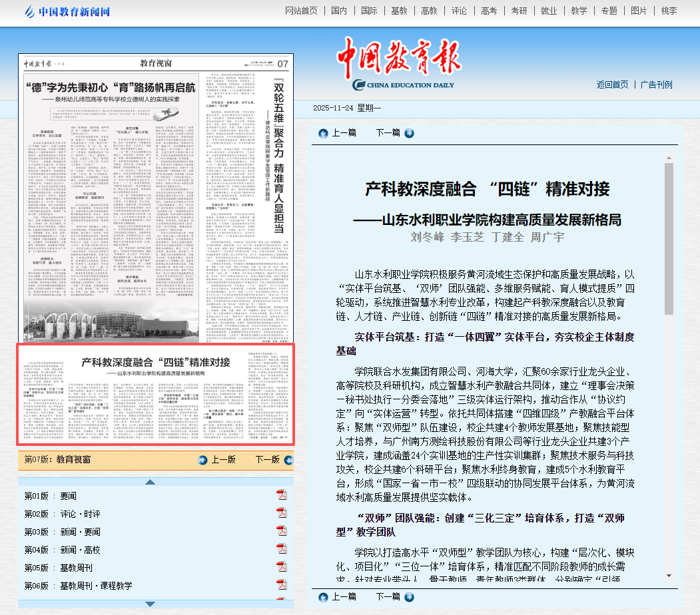Click the 下一版 blue arrow icon

click(288, 460)
